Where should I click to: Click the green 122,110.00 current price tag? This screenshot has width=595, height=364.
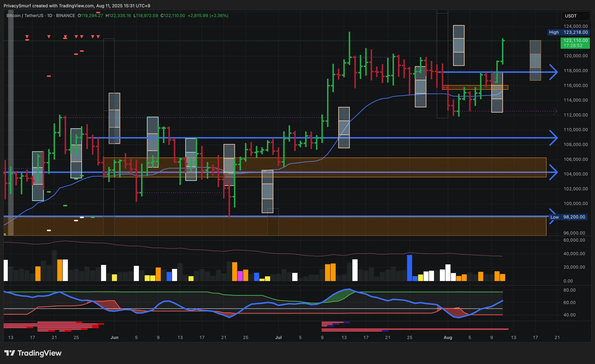click(575, 43)
